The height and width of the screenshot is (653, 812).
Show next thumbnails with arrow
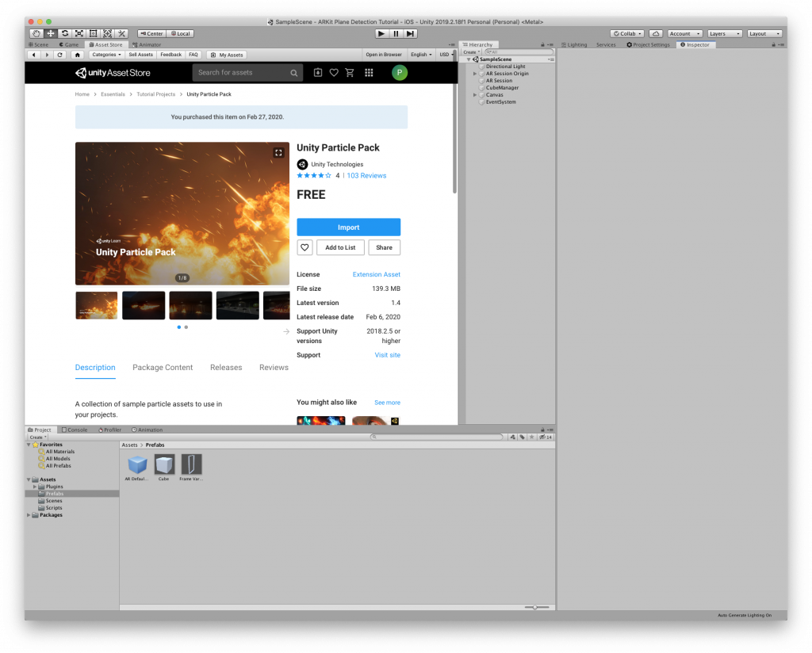pyautogui.click(x=286, y=332)
